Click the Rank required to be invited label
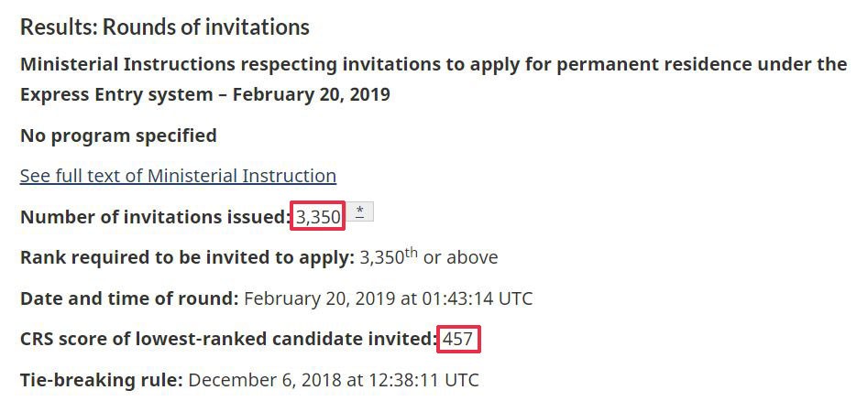Image resolution: width=868 pixels, height=401 pixels. 187,257
